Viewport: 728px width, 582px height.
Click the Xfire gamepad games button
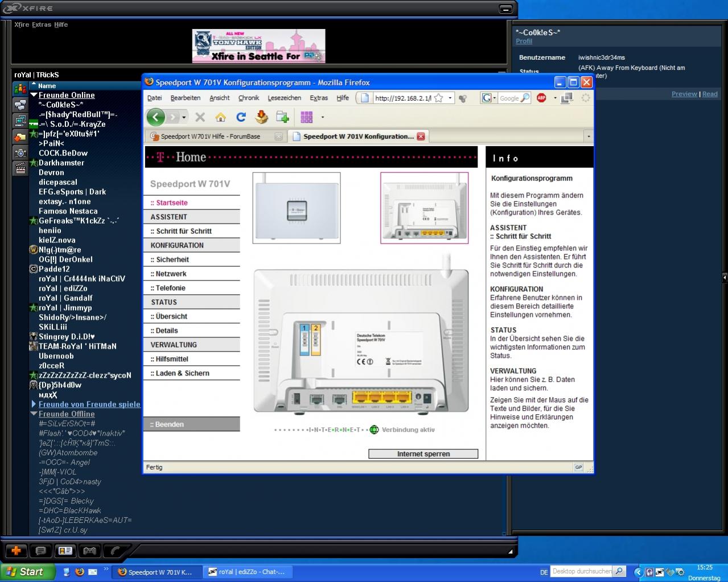(x=90, y=551)
